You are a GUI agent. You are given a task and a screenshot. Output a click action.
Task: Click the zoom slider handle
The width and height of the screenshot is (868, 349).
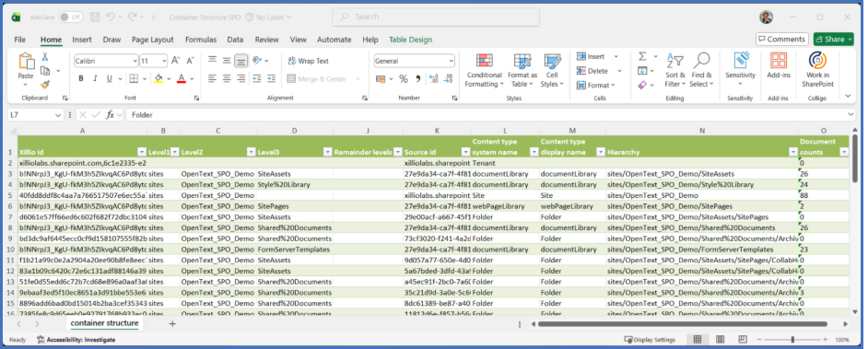click(792, 340)
